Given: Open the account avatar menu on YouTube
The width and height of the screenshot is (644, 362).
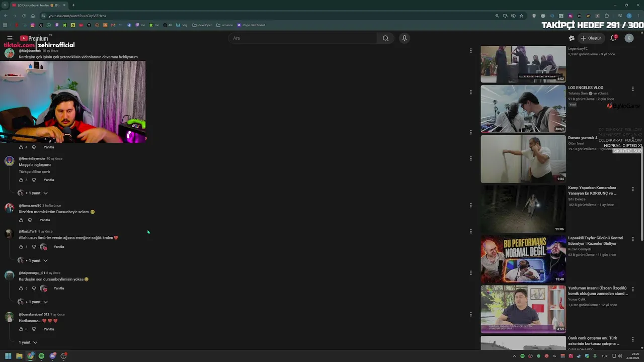Looking at the screenshot, I should [x=629, y=38].
